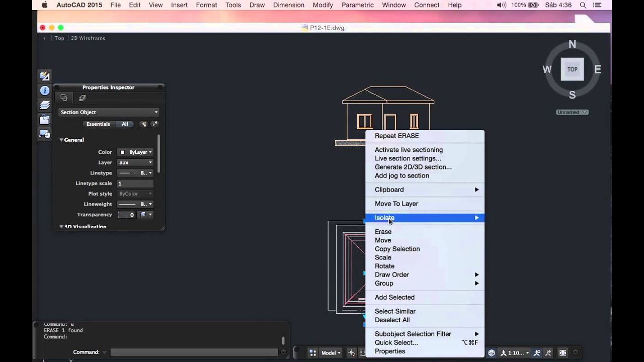Choose Generate 2D/3D section...
This screenshot has width=644, height=362.
425,167
